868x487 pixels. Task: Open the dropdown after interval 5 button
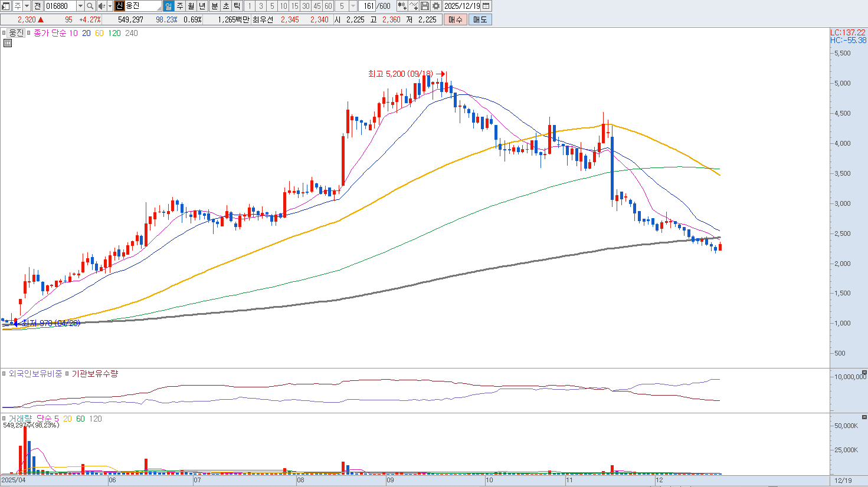[x=353, y=6]
